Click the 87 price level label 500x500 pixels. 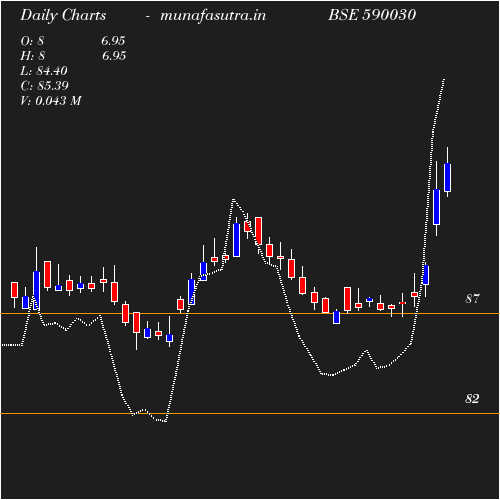tap(472, 299)
